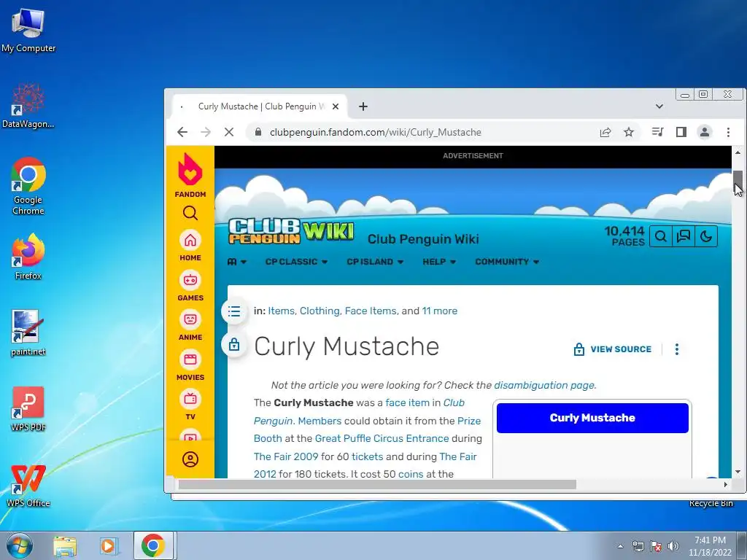The width and height of the screenshot is (747, 560).
Task: Expand the Explore wiki menu dropdown
Action: [x=237, y=262]
